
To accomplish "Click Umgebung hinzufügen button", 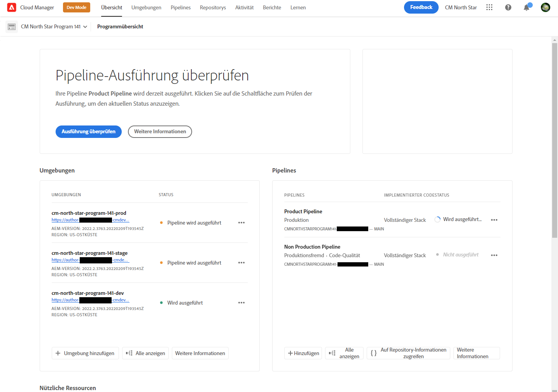I will (85, 353).
